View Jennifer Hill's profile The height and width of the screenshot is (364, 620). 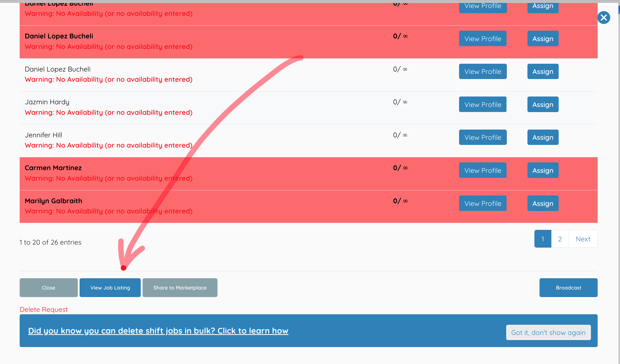click(x=483, y=137)
